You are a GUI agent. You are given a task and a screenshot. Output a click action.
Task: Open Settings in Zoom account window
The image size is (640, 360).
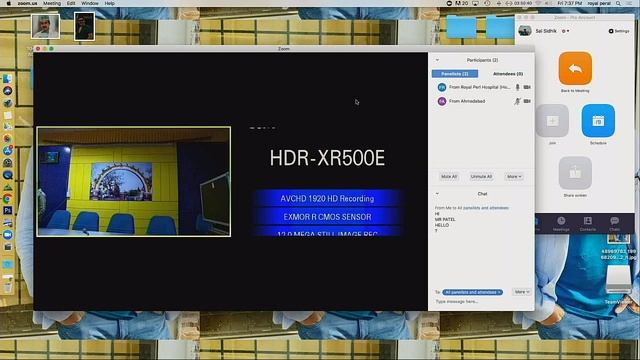pyautogui.click(x=619, y=31)
